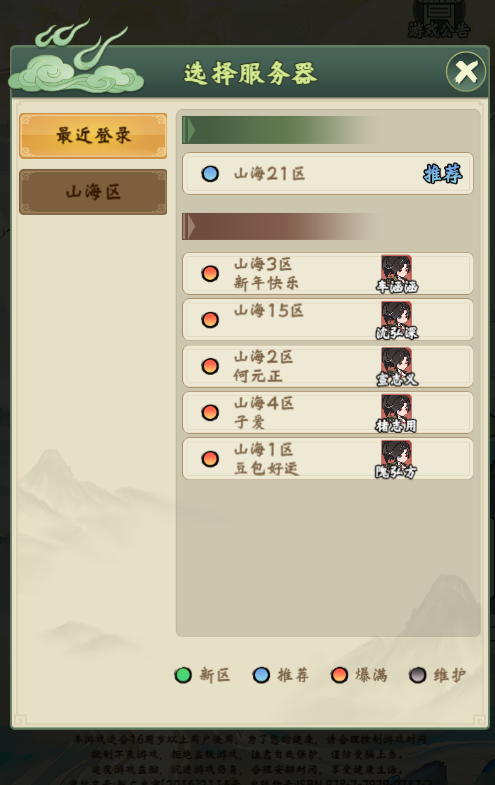495x785 pixels.
Task: Click the gray 维护 legend dot
Action: 417,675
